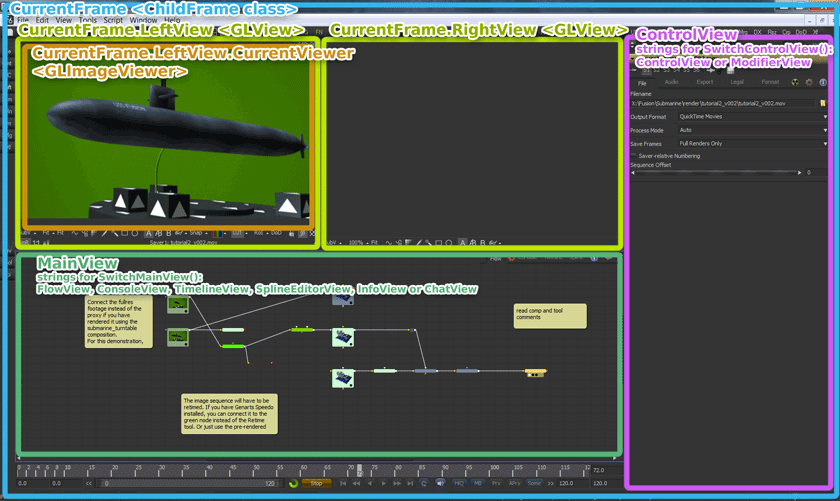Toggle the Some render option
Viewport: 840px width, 501px height.
534,483
